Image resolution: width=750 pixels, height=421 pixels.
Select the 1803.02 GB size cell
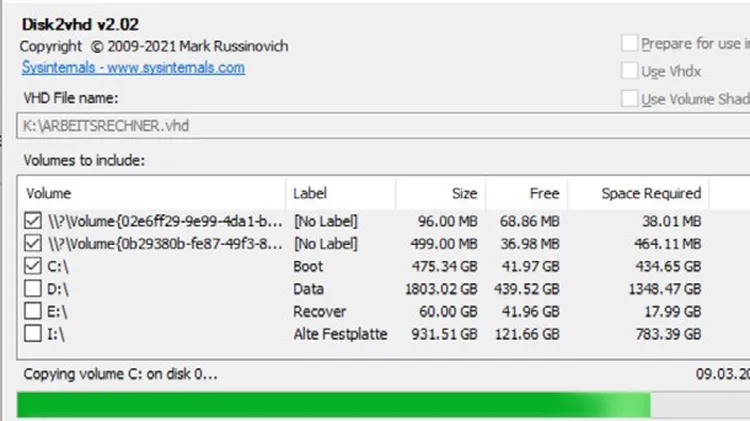[x=440, y=289]
